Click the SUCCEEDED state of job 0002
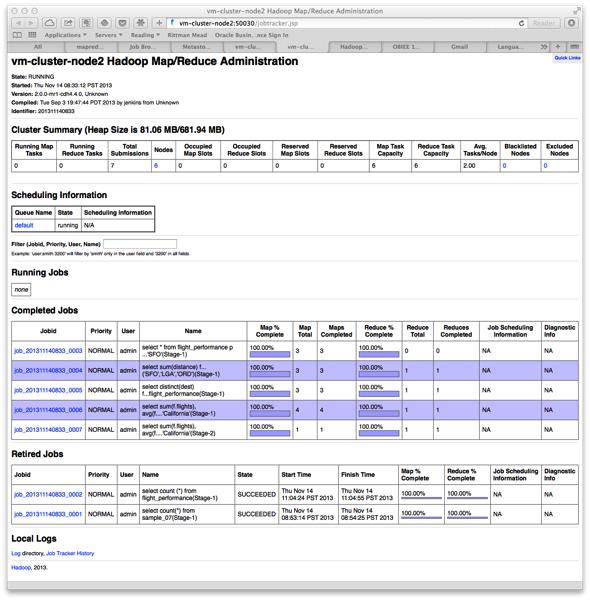The height and width of the screenshot is (600, 590). pos(256,494)
